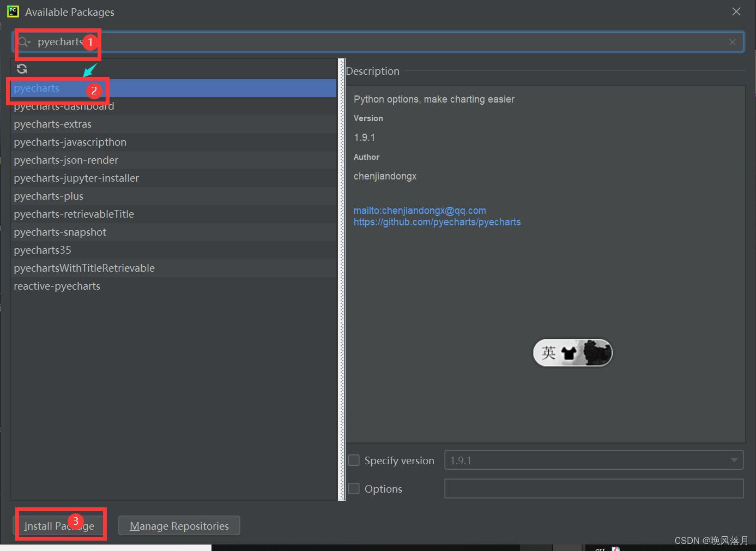Image resolution: width=756 pixels, height=551 pixels.
Task: Close the Available Packages dialog
Action: 736,11
